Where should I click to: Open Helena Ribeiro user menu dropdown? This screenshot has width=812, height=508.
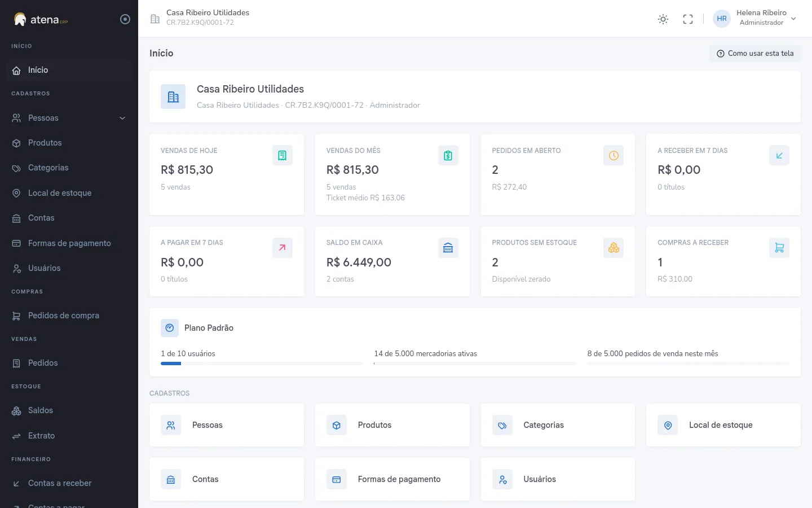(756, 18)
